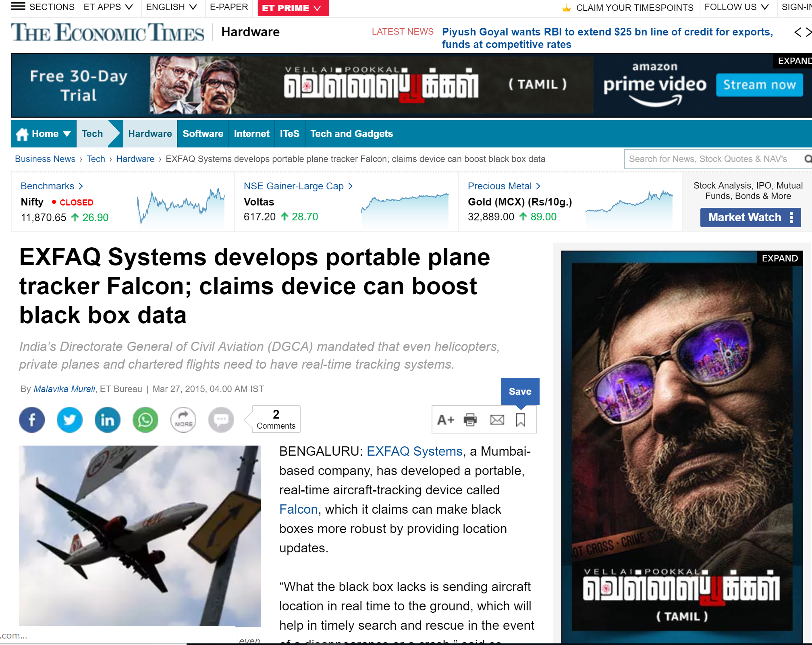Bookmark the article with bookmark icon

coord(521,420)
